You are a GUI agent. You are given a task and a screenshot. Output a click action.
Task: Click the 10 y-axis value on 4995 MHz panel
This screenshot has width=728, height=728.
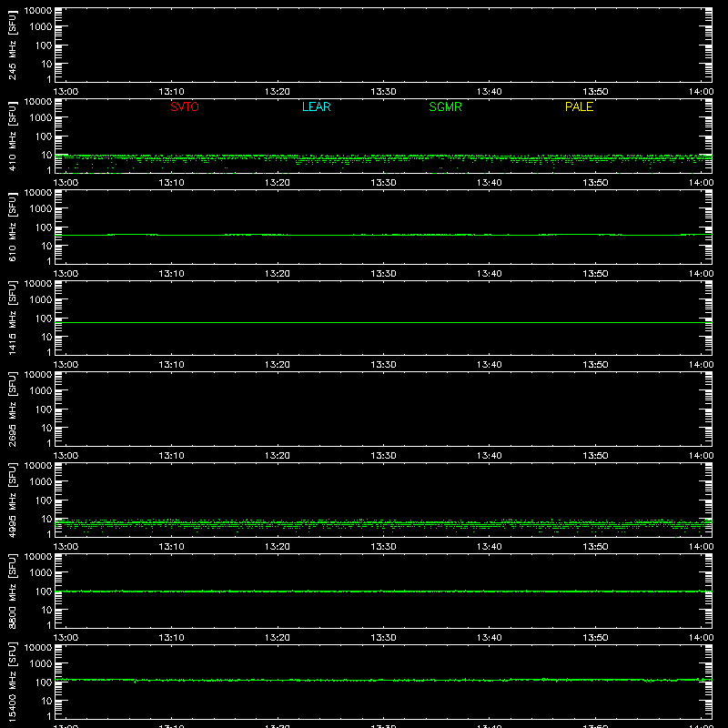(46, 519)
